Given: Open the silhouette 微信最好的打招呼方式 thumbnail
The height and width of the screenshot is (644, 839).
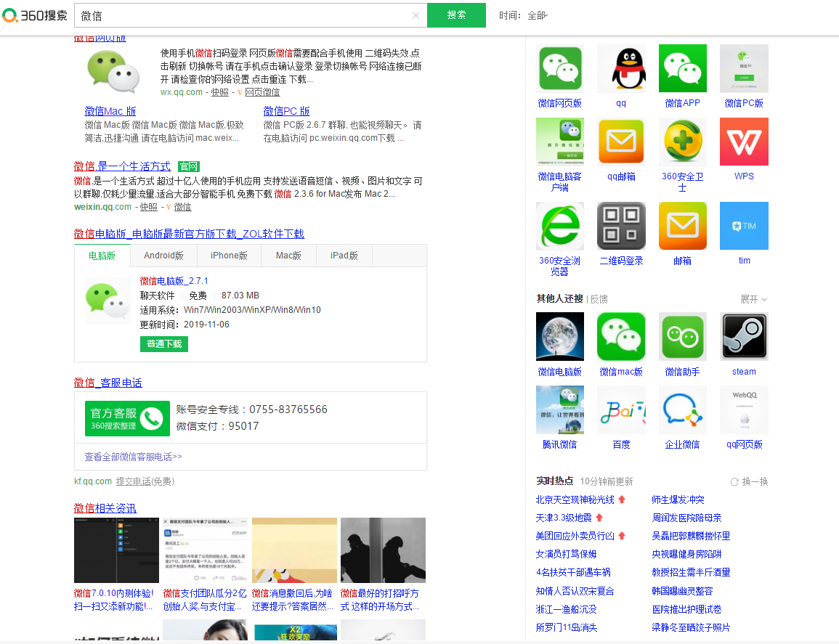Looking at the screenshot, I should click(x=383, y=550).
